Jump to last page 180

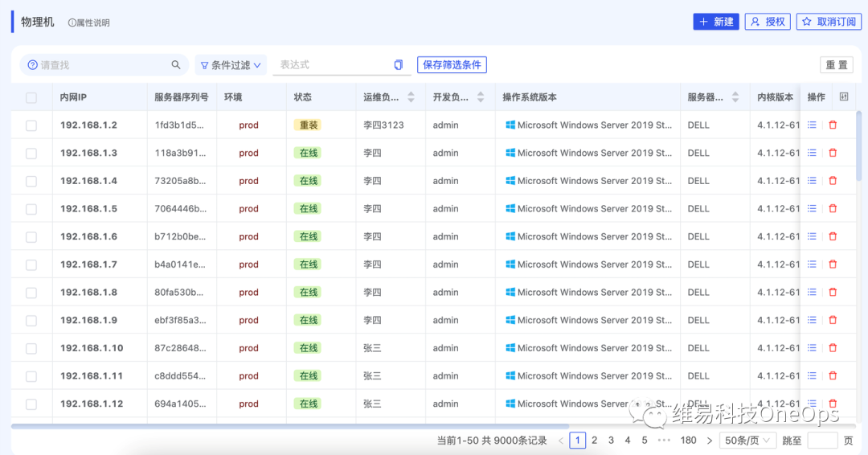688,441
